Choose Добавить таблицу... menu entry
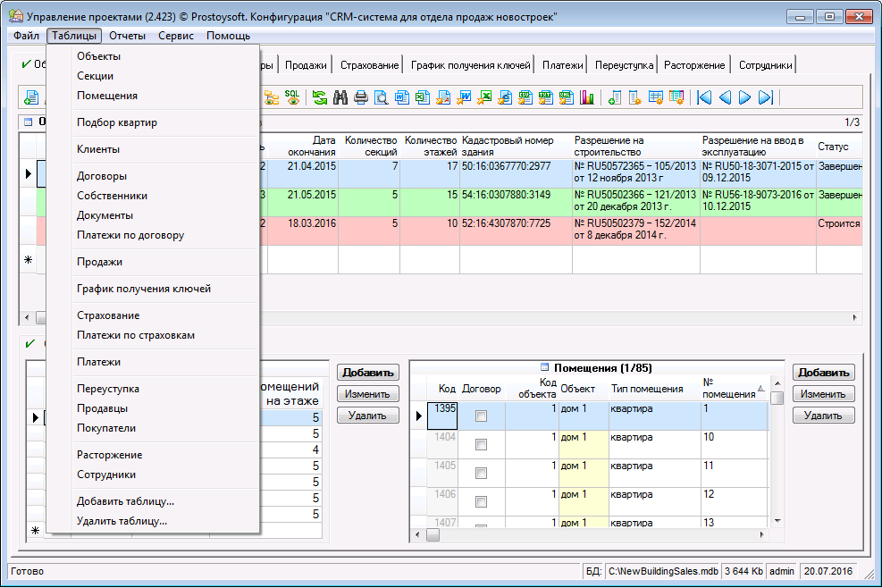Viewport: 882px width, 588px height. [x=125, y=501]
